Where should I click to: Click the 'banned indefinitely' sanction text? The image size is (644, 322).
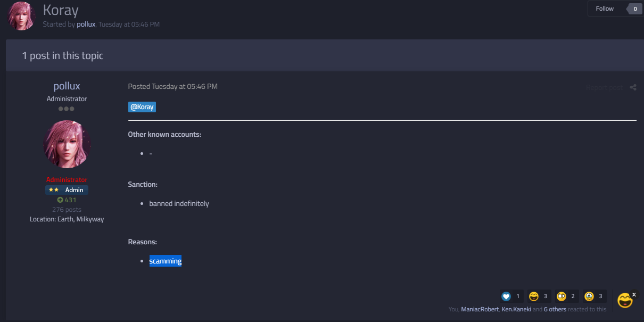[179, 203]
